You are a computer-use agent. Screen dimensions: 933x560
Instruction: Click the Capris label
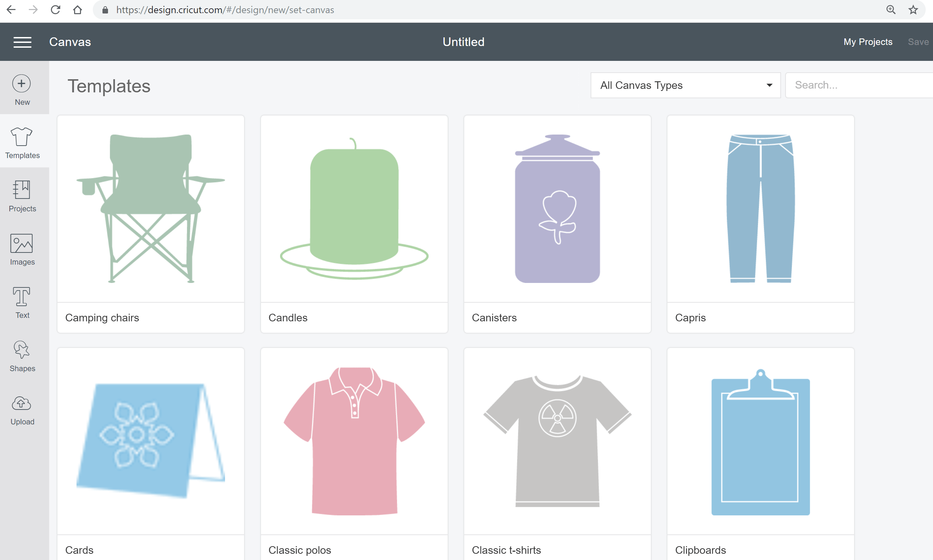[x=690, y=318]
